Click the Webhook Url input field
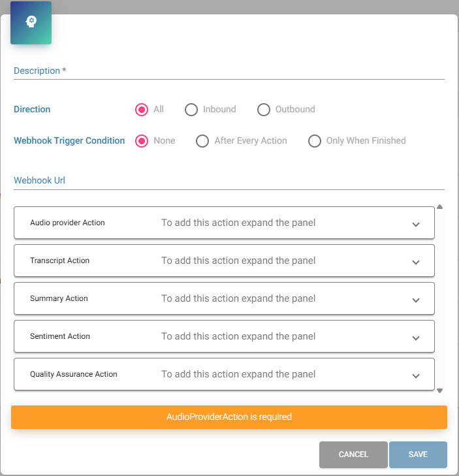Screen dimensions: 459x476 229,181
